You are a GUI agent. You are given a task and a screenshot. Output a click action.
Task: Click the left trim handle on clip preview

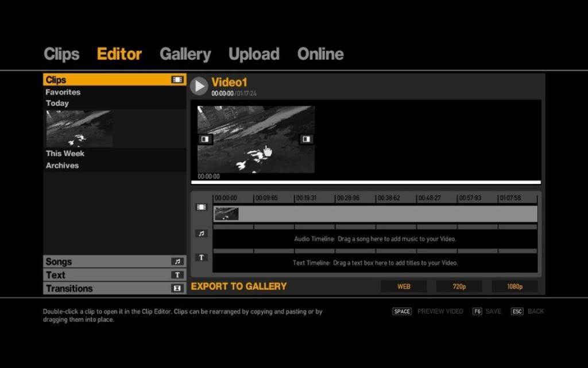point(205,139)
